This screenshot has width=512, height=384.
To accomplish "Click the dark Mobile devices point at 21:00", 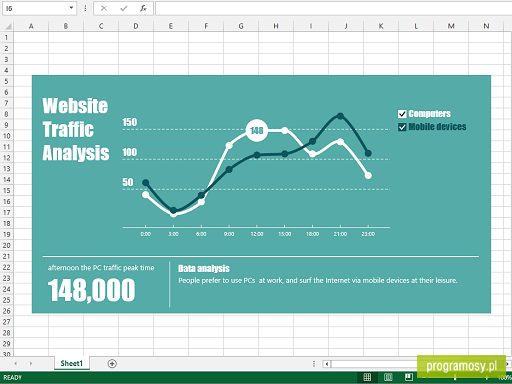I will pos(340,116).
